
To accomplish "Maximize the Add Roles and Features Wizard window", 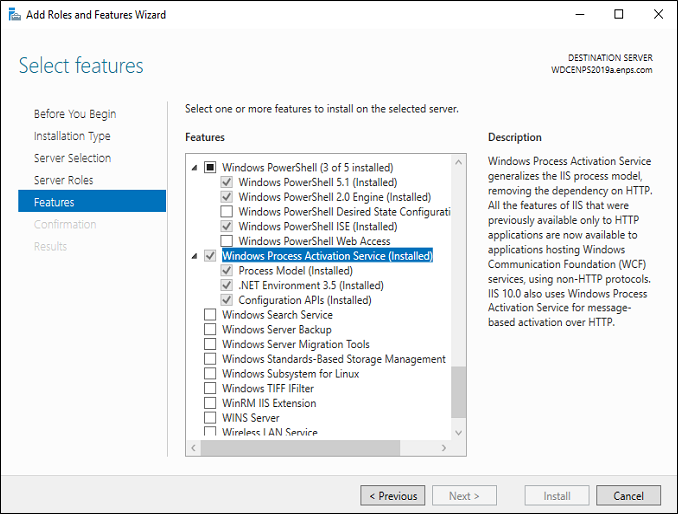I will [619, 14].
